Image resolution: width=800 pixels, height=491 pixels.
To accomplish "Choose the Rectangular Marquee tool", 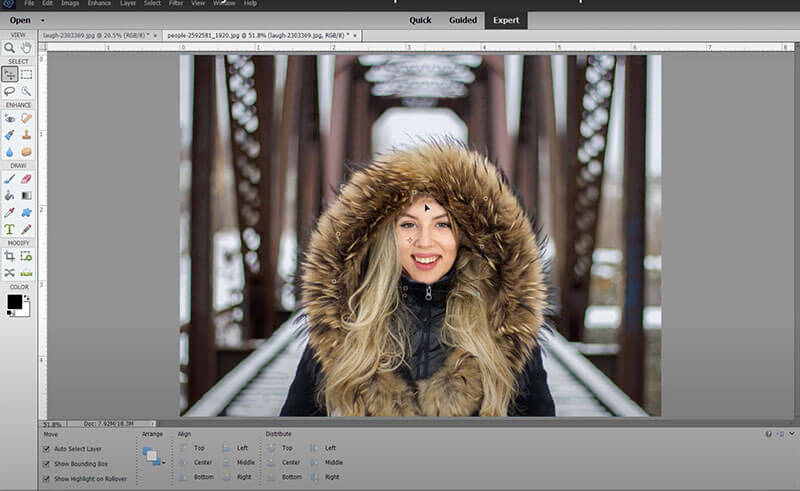I will [x=26, y=74].
